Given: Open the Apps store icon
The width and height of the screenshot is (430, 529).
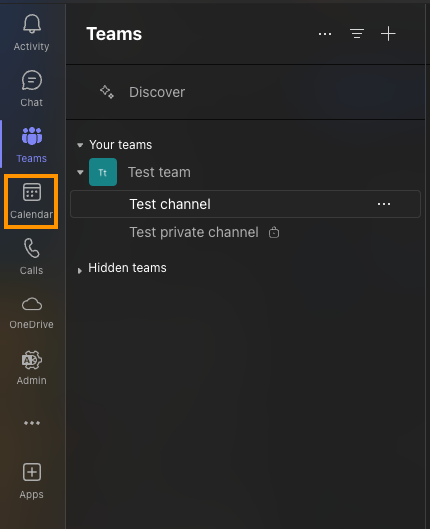Looking at the screenshot, I should click(32, 472).
